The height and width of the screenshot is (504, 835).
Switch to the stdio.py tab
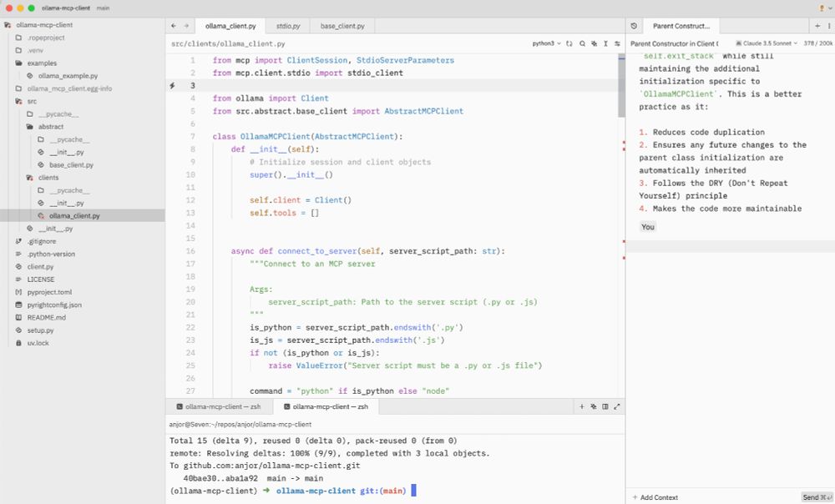pos(288,26)
